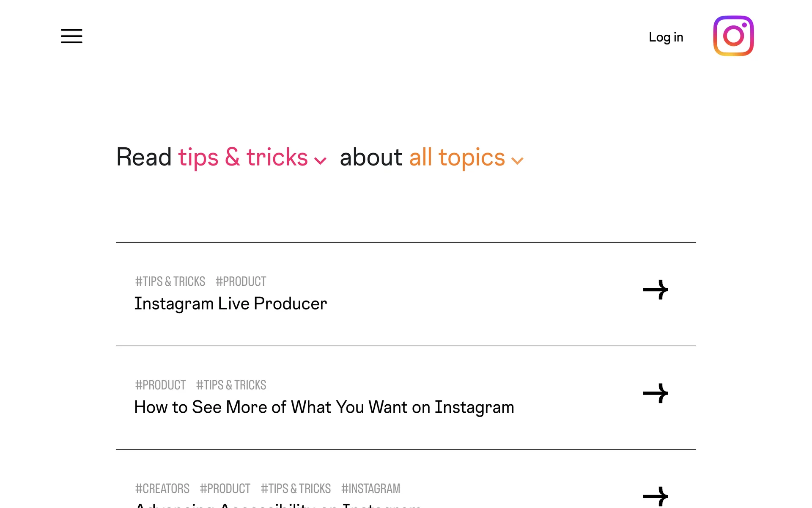Click #TIPS & TRICKS tag beside #INSTAGRAM
The image size is (812, 508).
pos(296,489)
